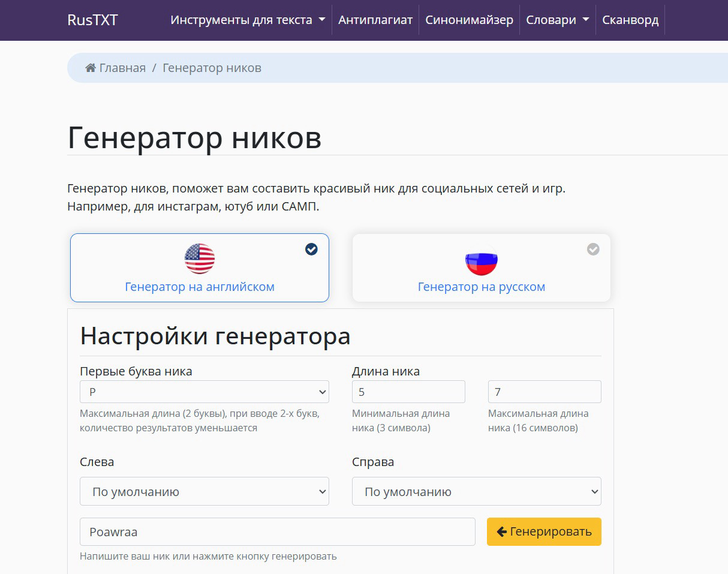Open the Первые буква ника dropdown
This screenshot has height=574, width=728.
tap(204, 391)
